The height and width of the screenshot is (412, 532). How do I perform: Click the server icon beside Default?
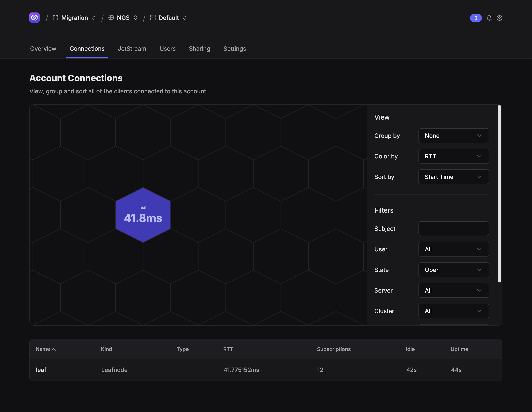click(153, 18)
